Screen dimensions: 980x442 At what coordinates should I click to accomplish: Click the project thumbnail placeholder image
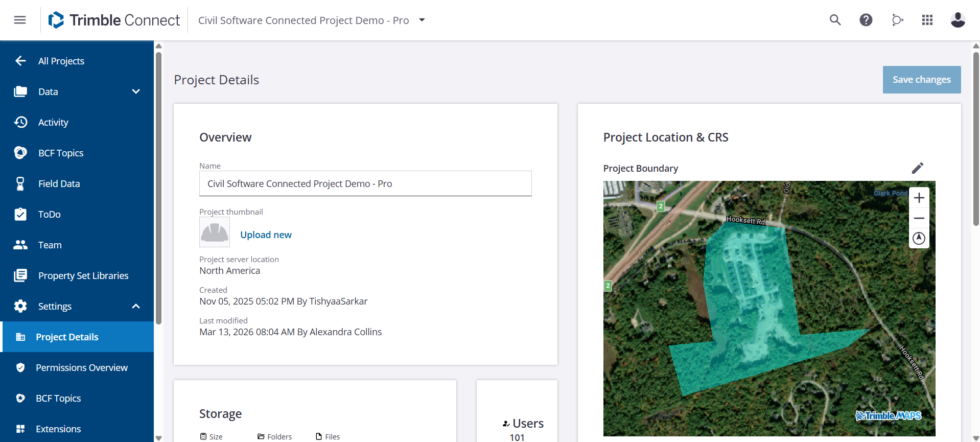pos(215,232)
